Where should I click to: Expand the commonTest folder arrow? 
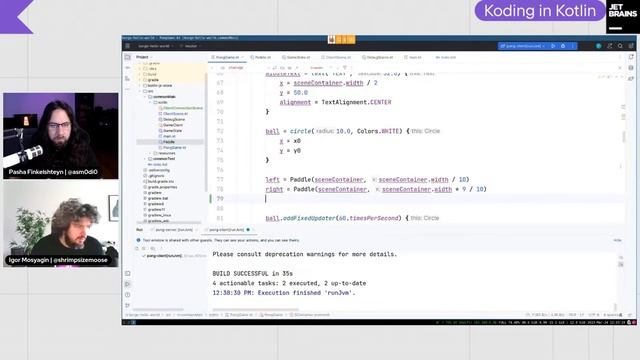pyautogui.click(x=145, y=158)
